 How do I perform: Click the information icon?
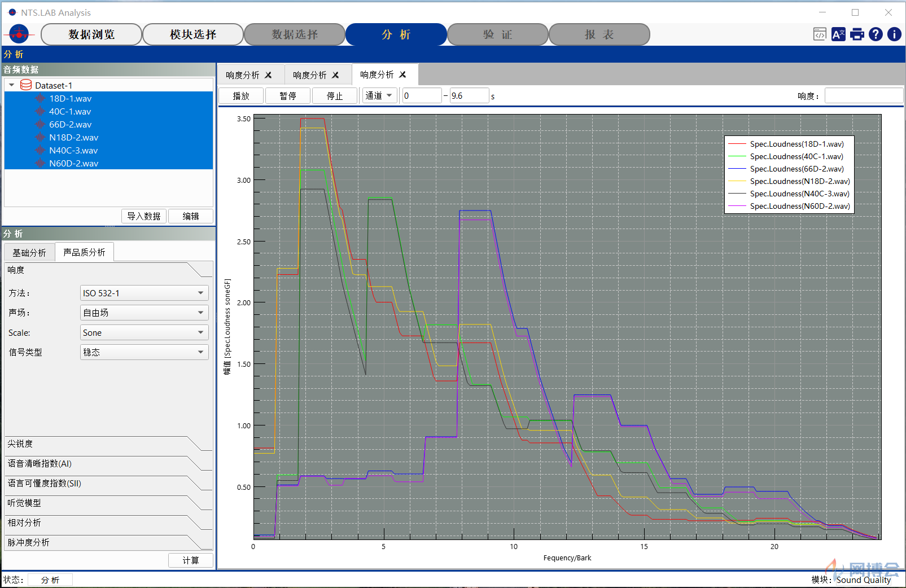tap(894, 34)
